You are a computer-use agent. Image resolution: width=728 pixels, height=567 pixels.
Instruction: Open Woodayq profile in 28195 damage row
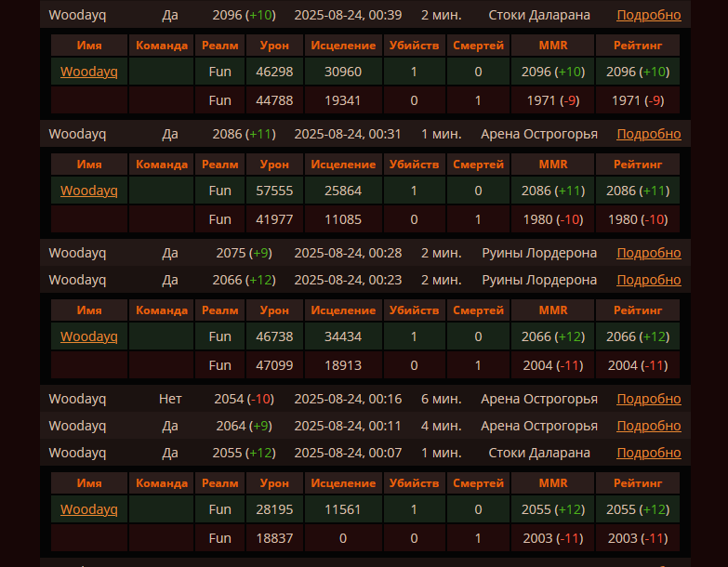88,509
